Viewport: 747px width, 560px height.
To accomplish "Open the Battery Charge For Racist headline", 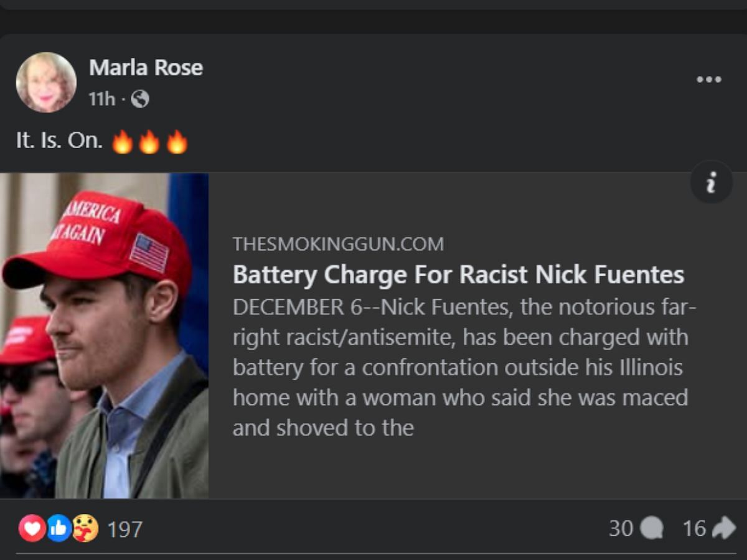I will pos(458,274).
